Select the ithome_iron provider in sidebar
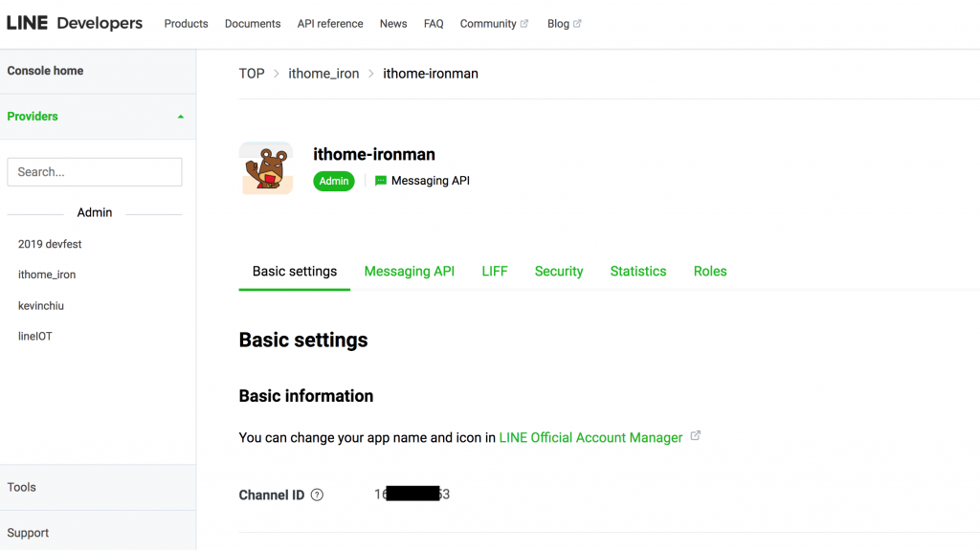The height and width of the screenshot is (550, 980). click(47, 275)
